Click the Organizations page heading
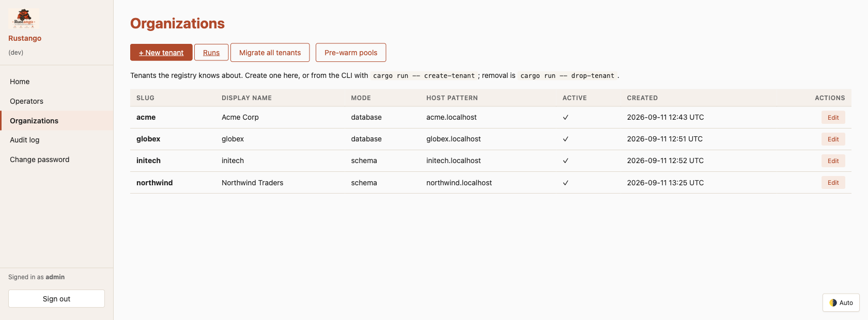 point(177,24)
